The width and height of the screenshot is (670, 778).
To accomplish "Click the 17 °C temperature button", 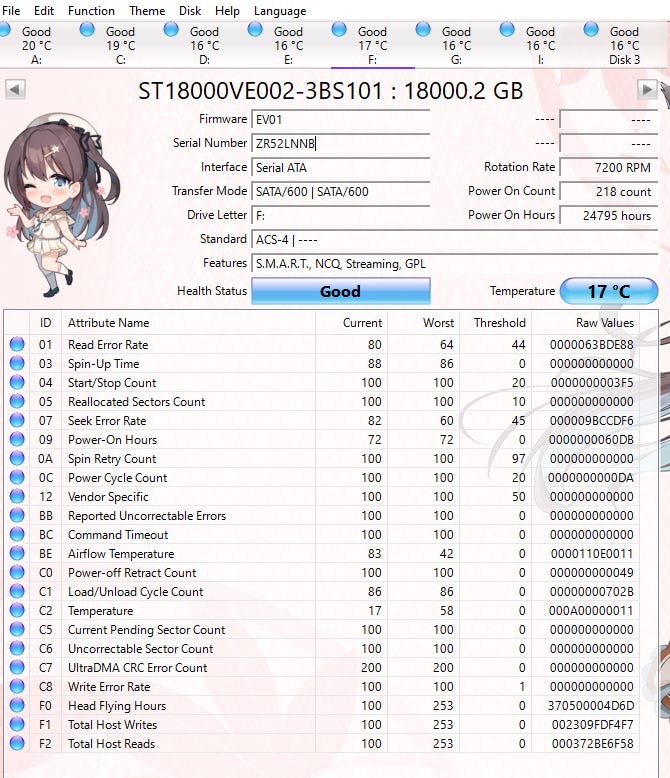I will tap(609, 291).
